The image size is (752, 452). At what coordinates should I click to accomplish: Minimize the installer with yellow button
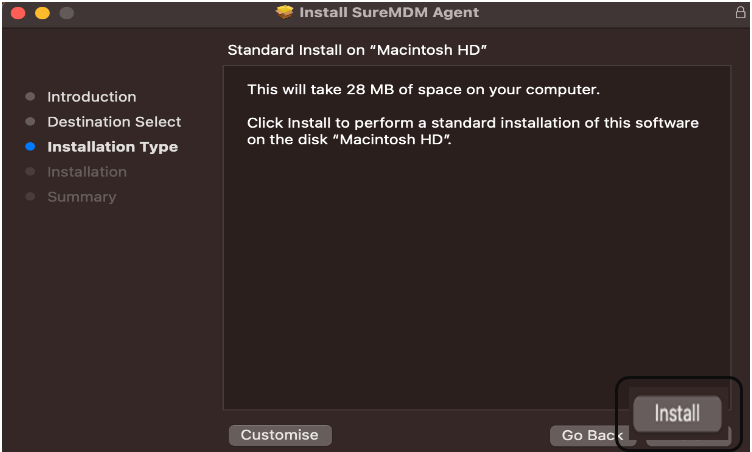42,12
